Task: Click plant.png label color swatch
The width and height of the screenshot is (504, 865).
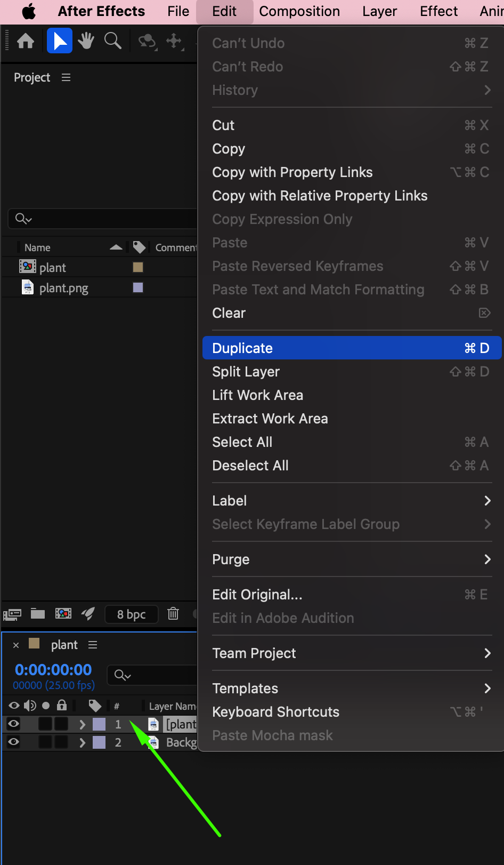Action: pyautogui.click(x=138, y=288)
